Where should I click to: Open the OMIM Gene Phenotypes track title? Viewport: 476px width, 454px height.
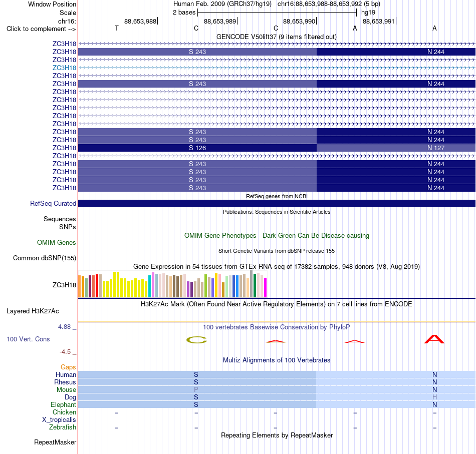277,236
